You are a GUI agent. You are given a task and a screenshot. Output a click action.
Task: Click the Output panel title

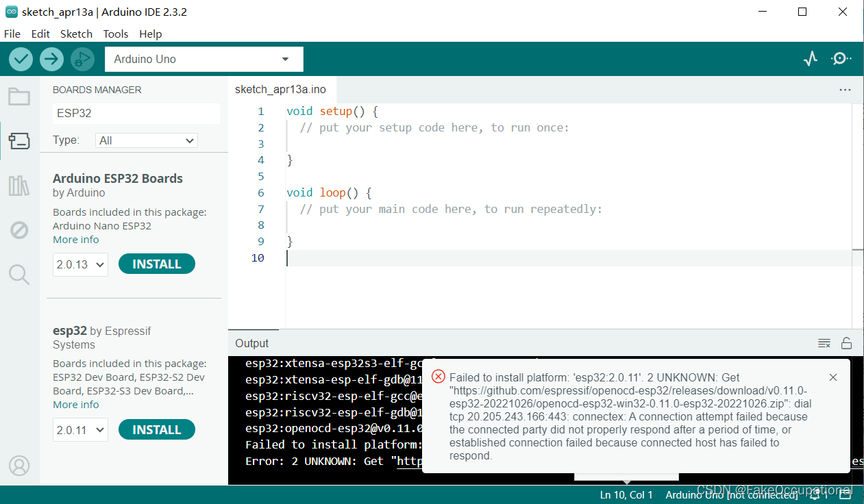point(252,343)
